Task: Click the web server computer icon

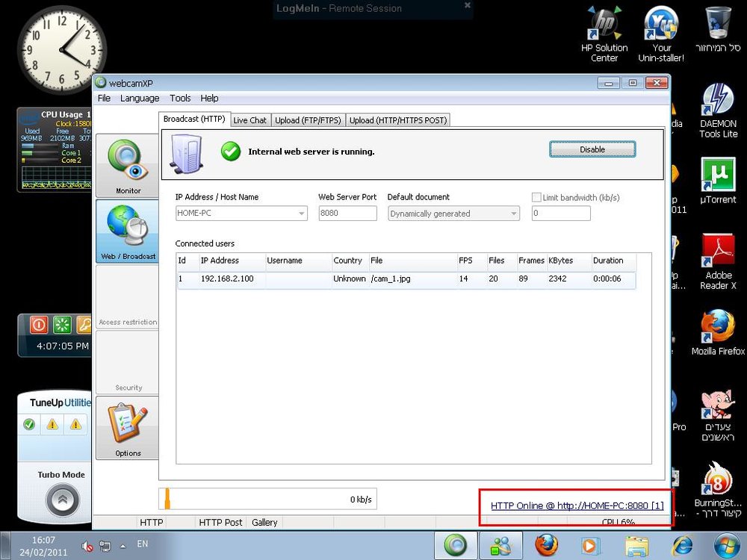Action: (187, 153)
